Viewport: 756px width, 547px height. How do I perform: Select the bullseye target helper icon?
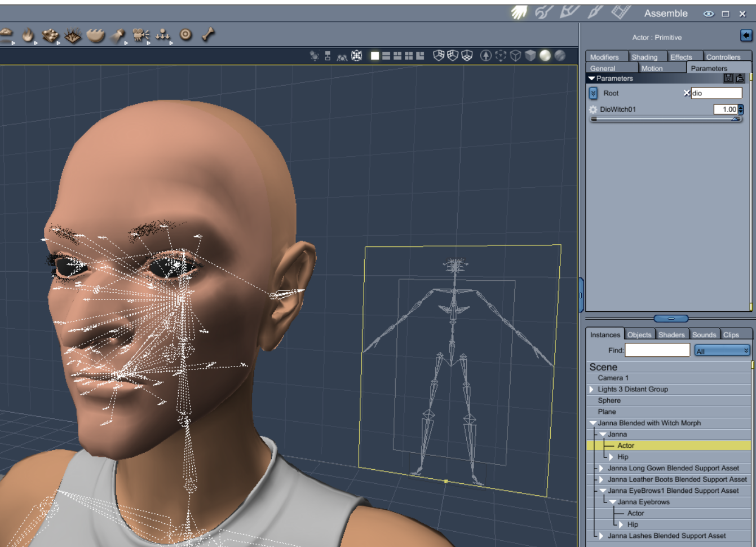click(185, 35)
